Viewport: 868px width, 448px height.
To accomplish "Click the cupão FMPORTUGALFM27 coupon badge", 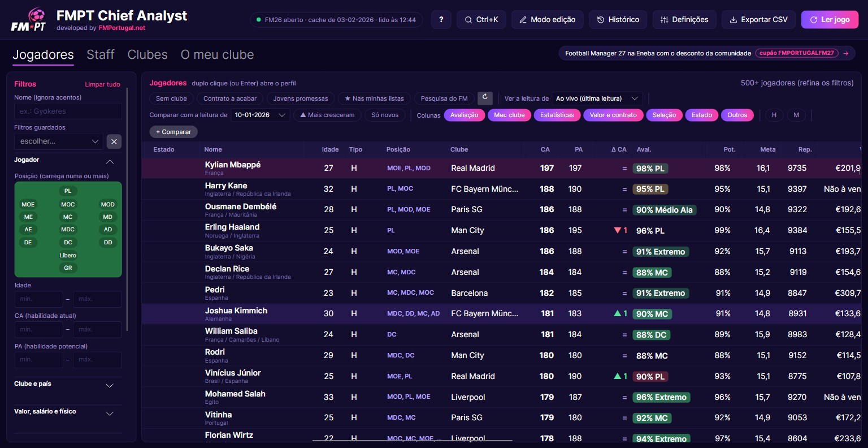I will [x=797, y=53].
